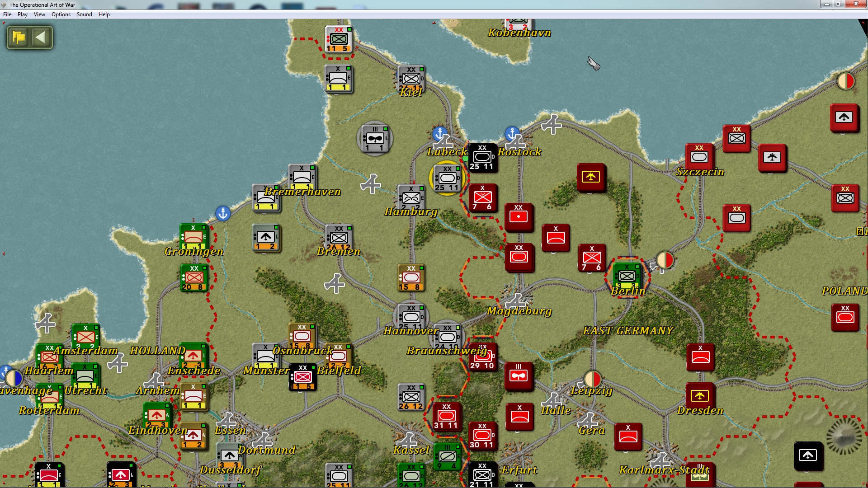Click the blue anchor icon at Lubeck
This screenshot has width=868, height=488.
(439, 134)
